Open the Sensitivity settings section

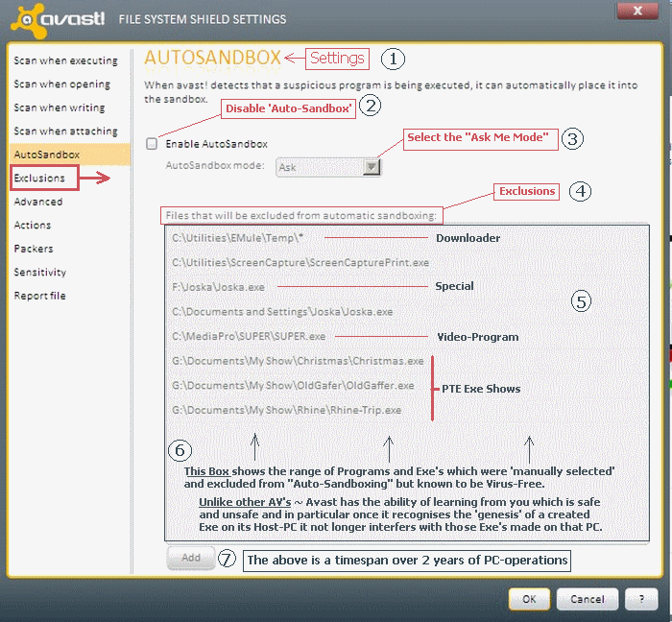tap(40, 273)
